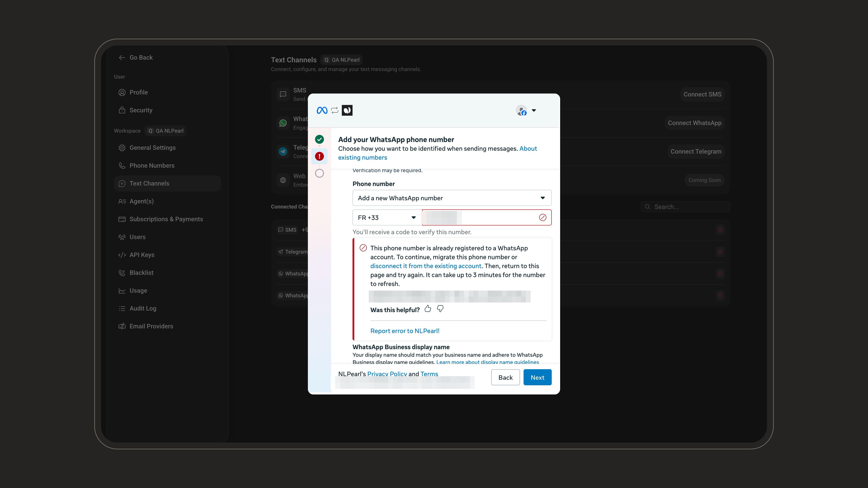Click the Search channels field
Viewport: 868px width, 488px height.
pos(685,207)
